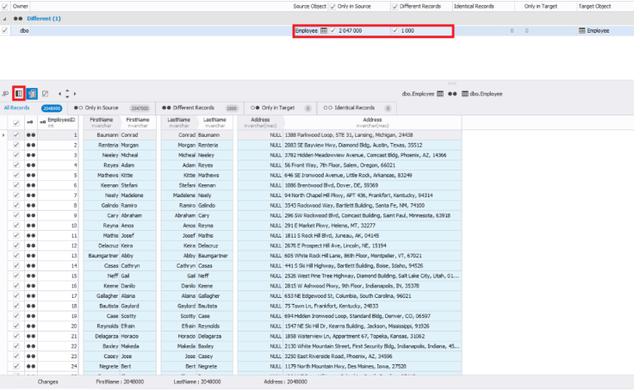Uncheck the dbo row checkbox

(x=4, y=30)
